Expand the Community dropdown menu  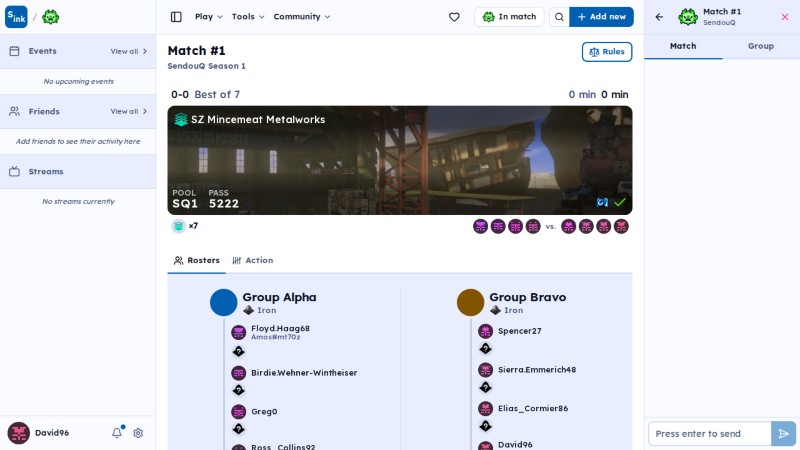tap(302, 17)
